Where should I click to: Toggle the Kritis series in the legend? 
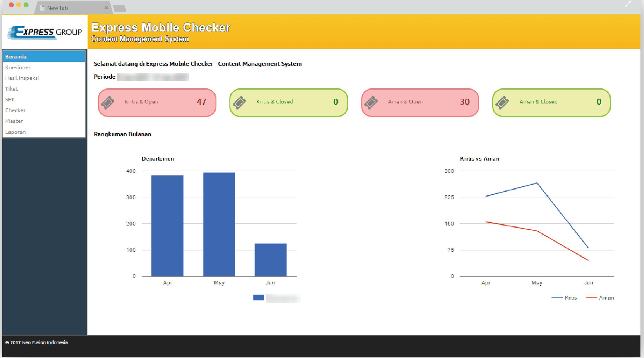564,297
